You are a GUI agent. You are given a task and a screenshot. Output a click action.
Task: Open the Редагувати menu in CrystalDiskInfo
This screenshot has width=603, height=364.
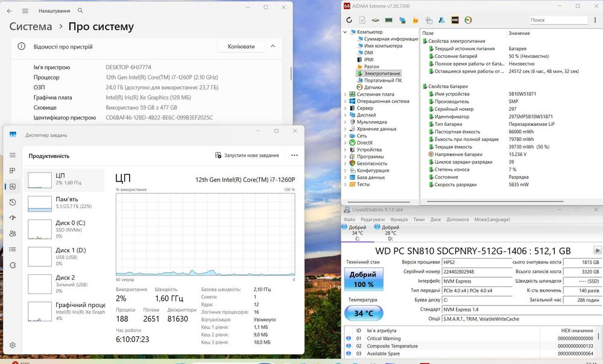click(x=373, y=219)
